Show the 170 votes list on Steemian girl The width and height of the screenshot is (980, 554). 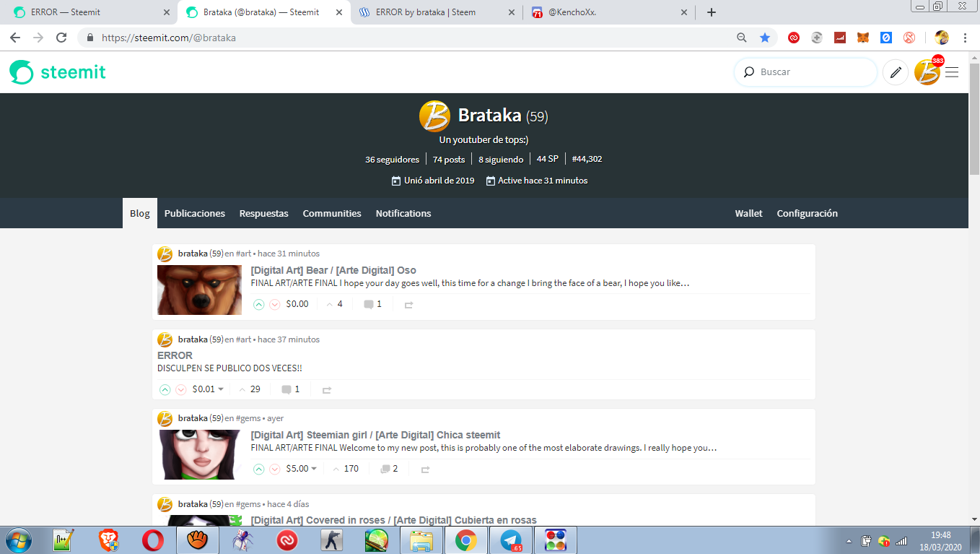click(345, 469)
